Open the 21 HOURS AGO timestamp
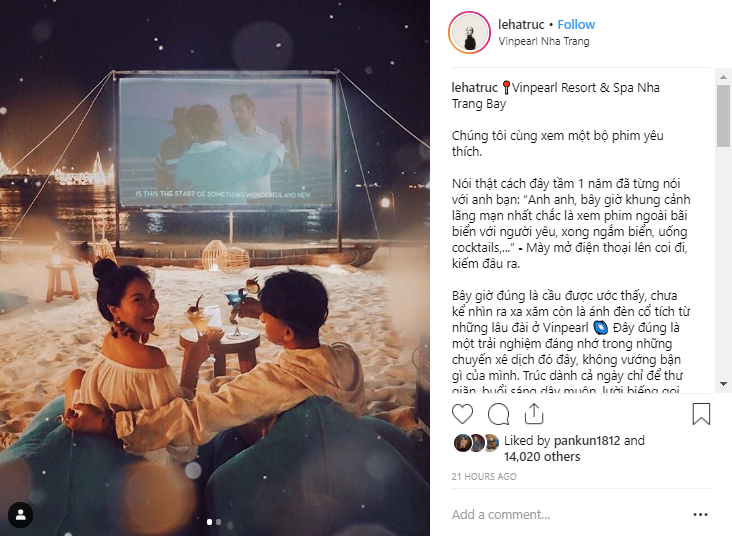The width and height of the screenshot is (732, 536). [x=484, y=476]
